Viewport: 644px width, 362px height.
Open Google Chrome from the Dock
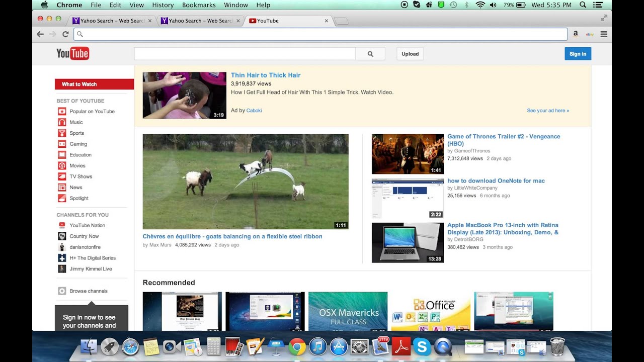click(297, 346)
